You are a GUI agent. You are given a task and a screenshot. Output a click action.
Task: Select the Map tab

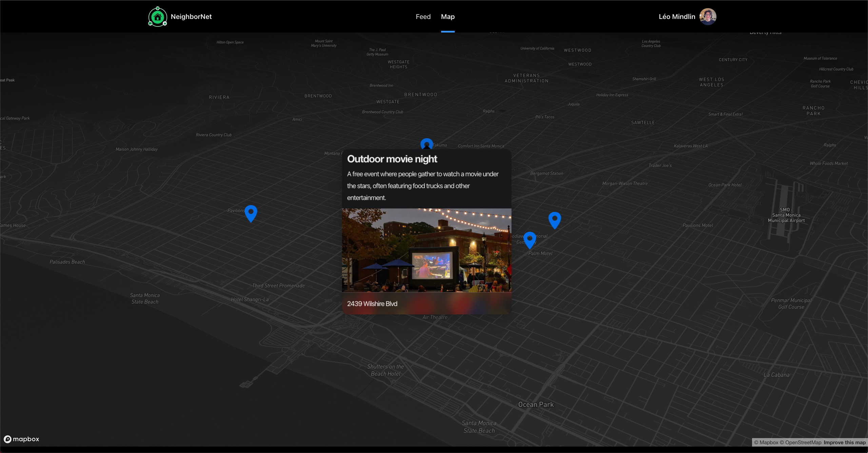[448, 17]
